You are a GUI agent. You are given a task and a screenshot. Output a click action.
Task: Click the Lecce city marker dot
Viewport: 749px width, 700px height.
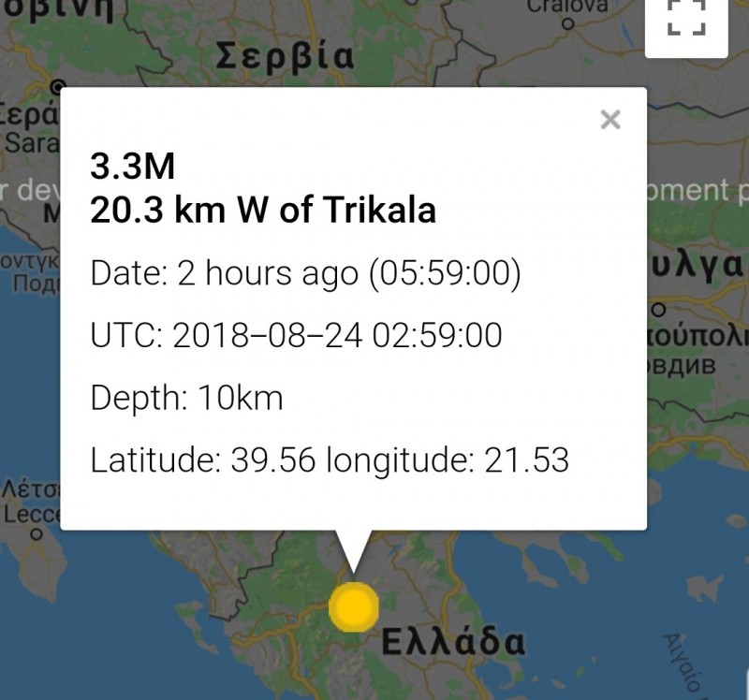36,535
